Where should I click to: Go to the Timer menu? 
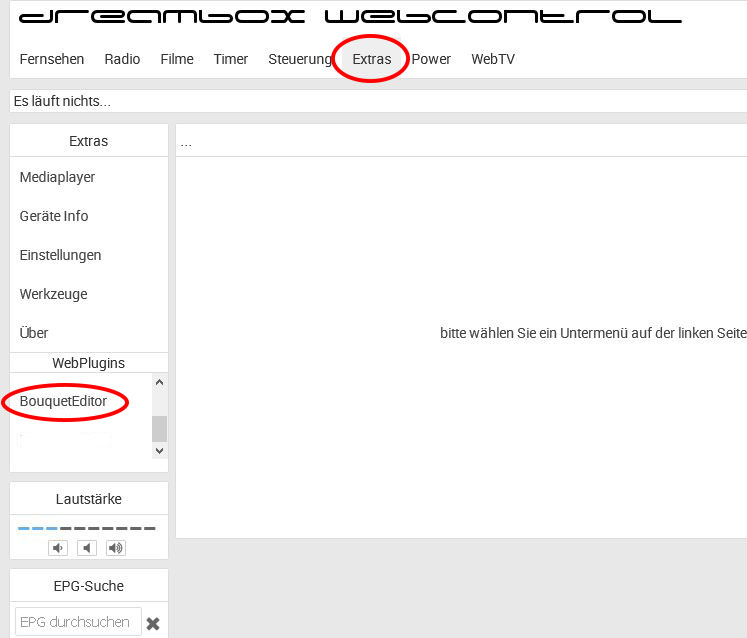[230, 59]
